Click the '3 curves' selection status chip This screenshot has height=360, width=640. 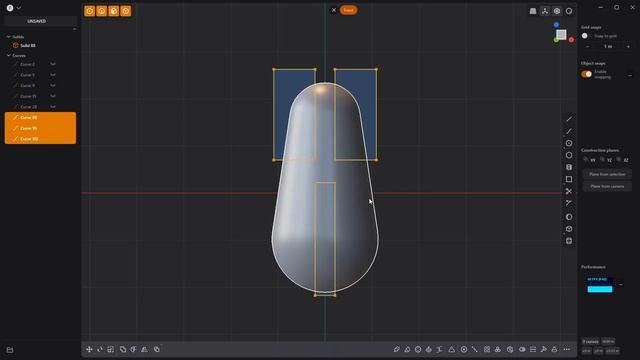590,341
